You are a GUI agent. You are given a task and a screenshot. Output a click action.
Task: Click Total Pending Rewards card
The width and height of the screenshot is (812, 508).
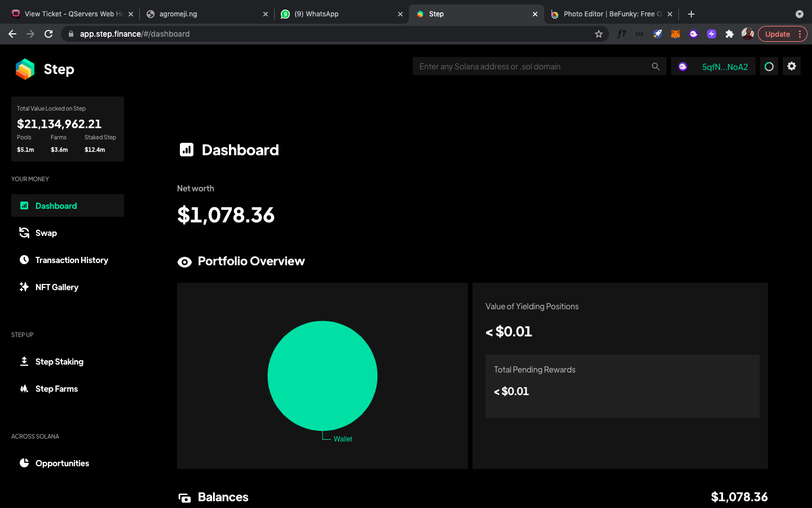pos(623,386)
